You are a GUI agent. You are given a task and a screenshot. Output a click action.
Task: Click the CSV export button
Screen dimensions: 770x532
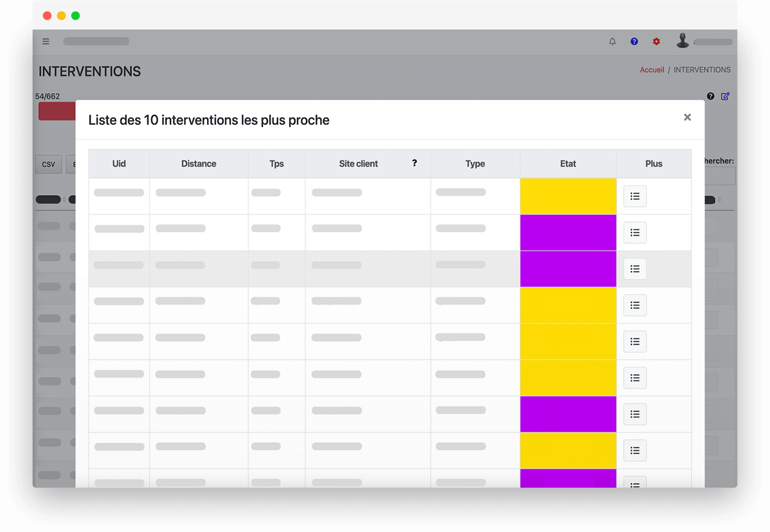pyautogui.click(x=49, y=164)
